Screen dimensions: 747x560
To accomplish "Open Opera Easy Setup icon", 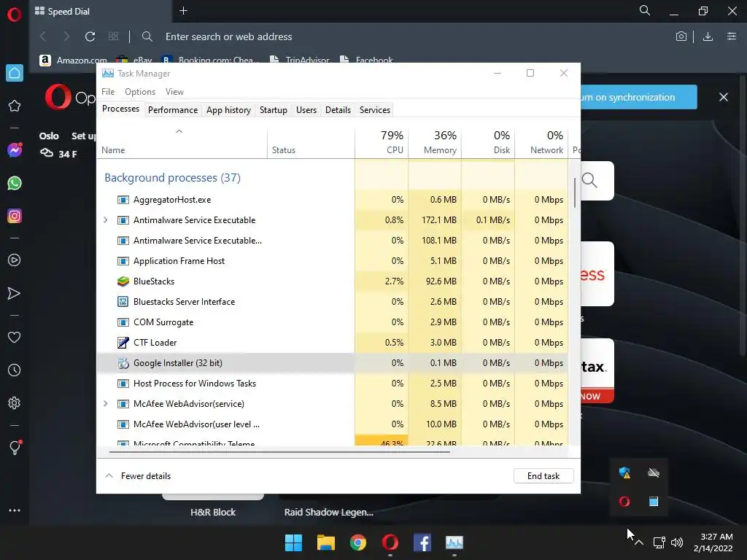I will click(x=732, y=36).
